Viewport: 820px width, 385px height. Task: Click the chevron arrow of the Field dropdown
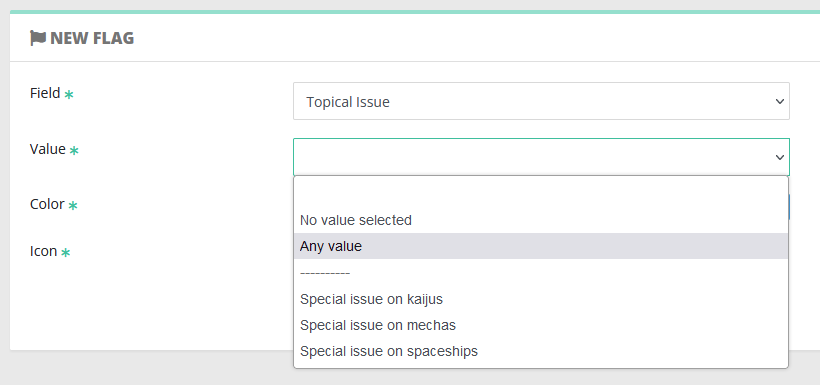780,101
